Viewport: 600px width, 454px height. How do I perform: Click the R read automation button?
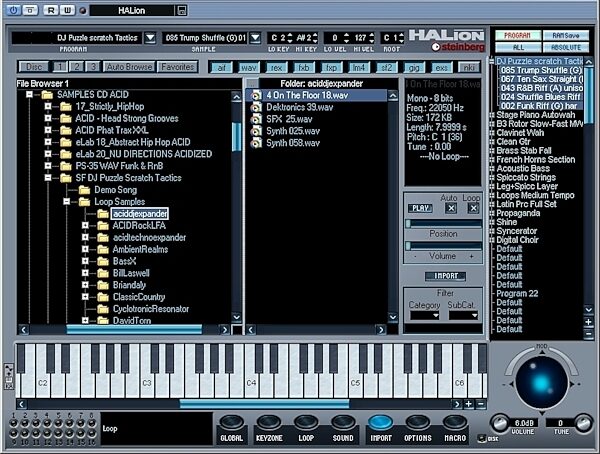(51, 10)
